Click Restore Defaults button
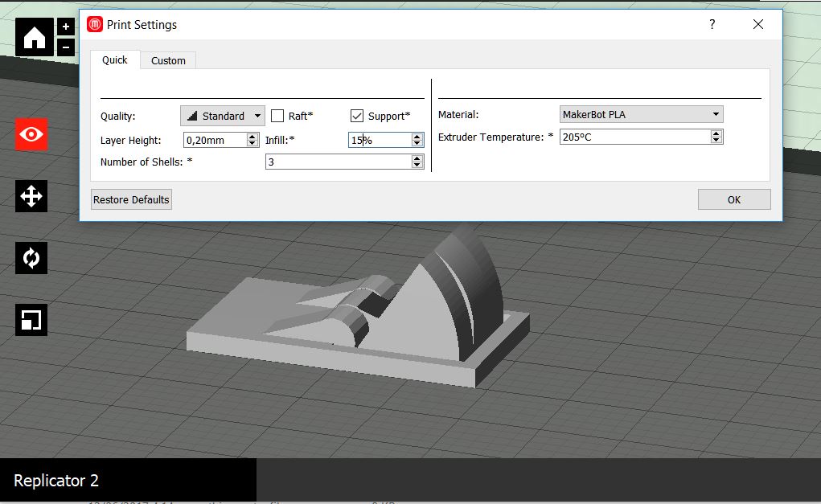This screenshot has height=504, width=821. pos(131,199)
